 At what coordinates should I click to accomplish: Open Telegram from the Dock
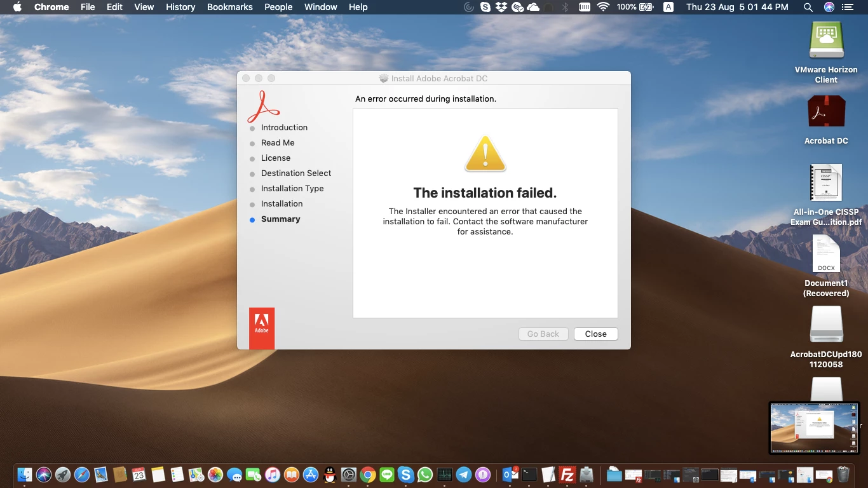(464, 474)
